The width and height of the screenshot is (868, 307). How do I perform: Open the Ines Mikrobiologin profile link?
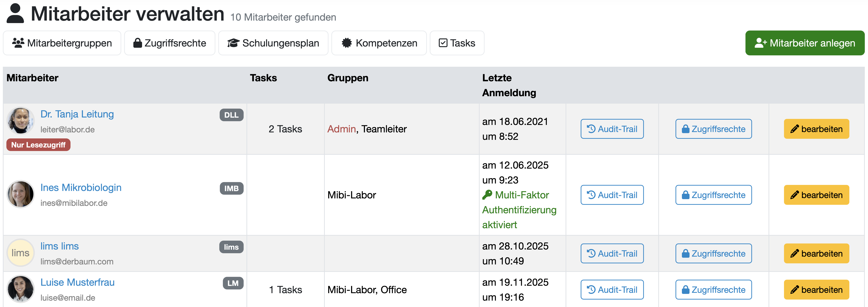click(81, 188)
